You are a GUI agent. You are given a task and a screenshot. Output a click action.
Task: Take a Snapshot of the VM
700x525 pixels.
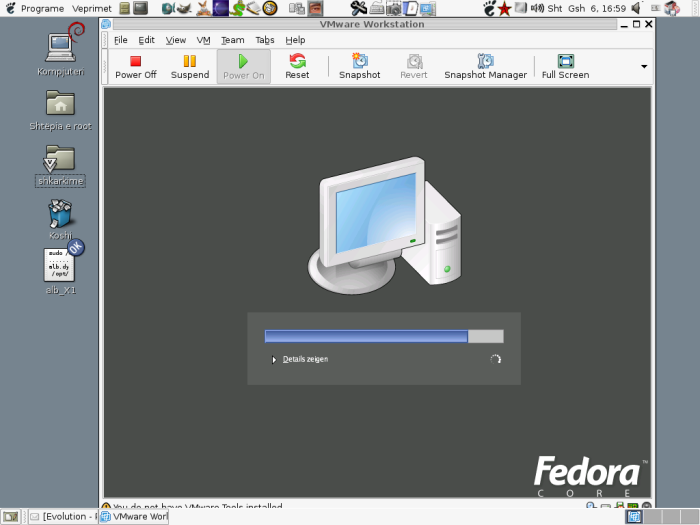360,67
